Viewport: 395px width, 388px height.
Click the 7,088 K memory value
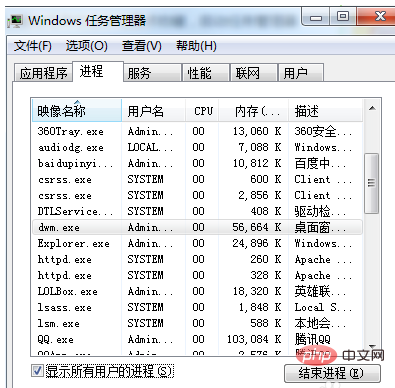(x=260, y=147)
